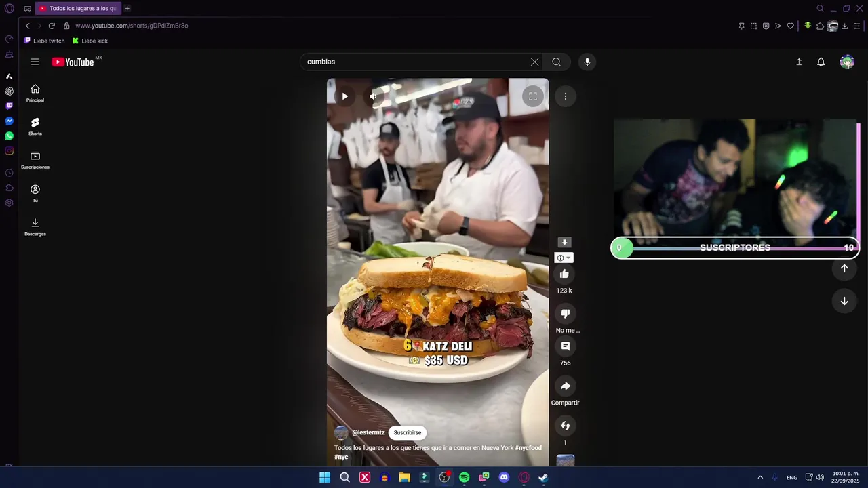
Task: Open the extensions cube icon
Action: (x=820, y=26)
